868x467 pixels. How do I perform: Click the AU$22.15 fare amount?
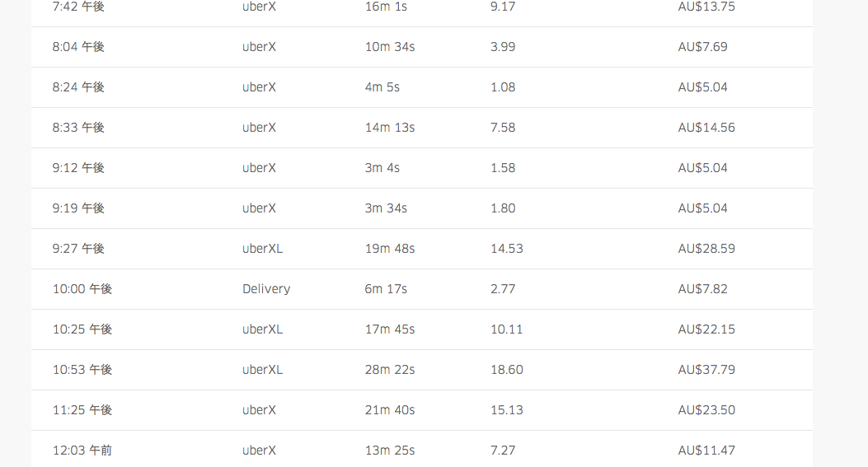click(706, 329)
